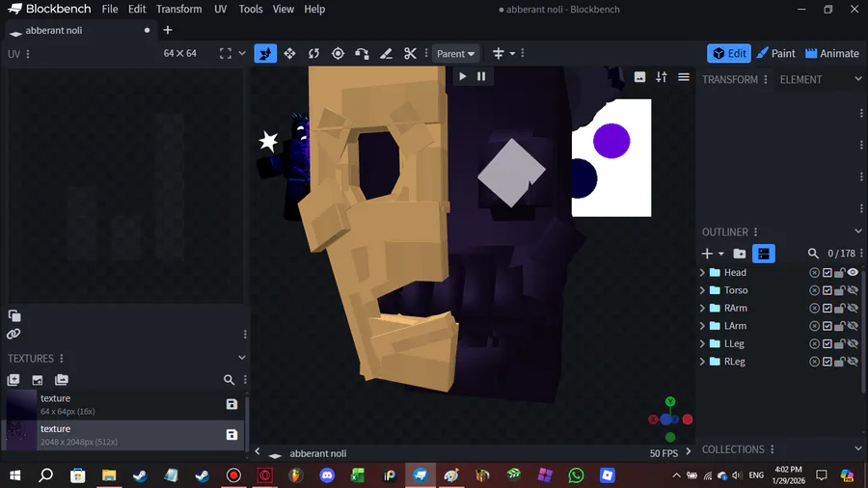The width and height of the screenshot is (868, 488).
Task: Open the Tools menu
Action: coord(251,10)
